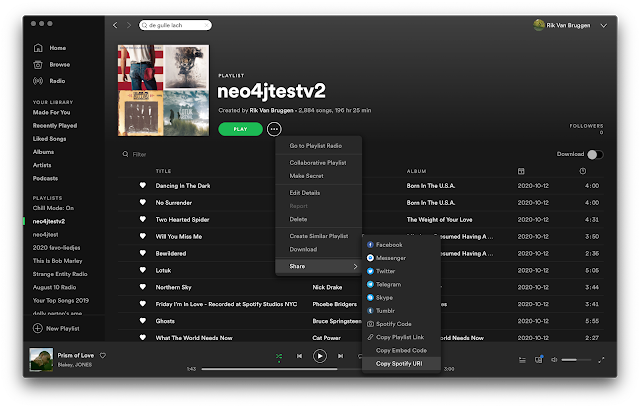This screenshot has height=408, width=640.
Task: Click the New Playlist plus icon
Action: (38, 328)
